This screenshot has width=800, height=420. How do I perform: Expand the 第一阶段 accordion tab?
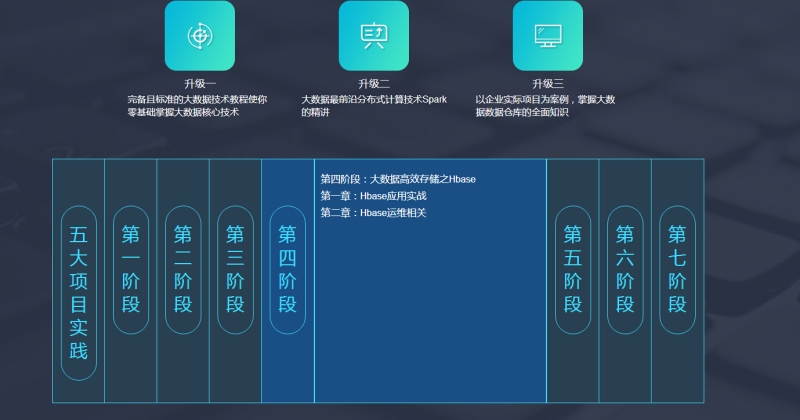click(x=131, y=269)
